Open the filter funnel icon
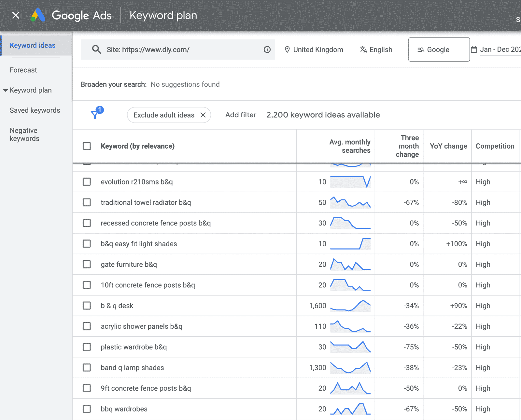The height and width of the screenshot is (420, 521). (95, 115)
